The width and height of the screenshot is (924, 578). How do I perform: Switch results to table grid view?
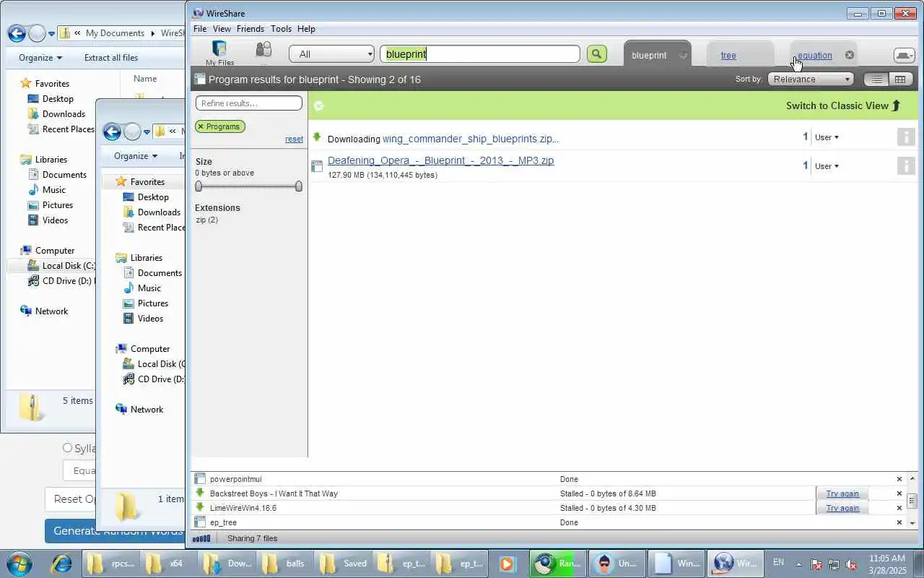899,79
